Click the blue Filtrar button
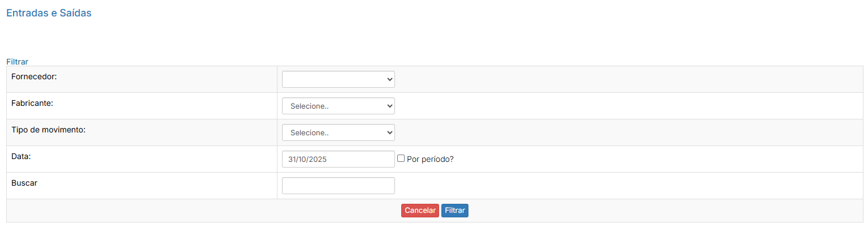868x227 pixels. pos(455,211)
